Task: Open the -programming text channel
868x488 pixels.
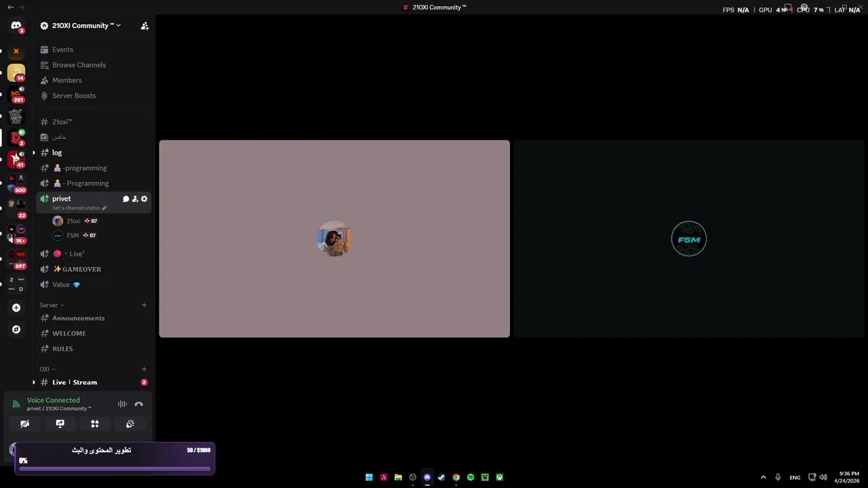Action: pos(94,168)
